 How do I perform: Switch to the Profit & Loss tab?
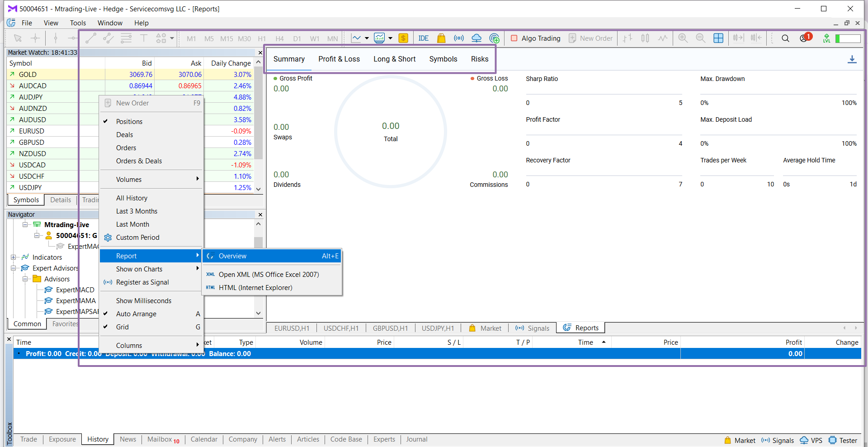tap(339, 59)
